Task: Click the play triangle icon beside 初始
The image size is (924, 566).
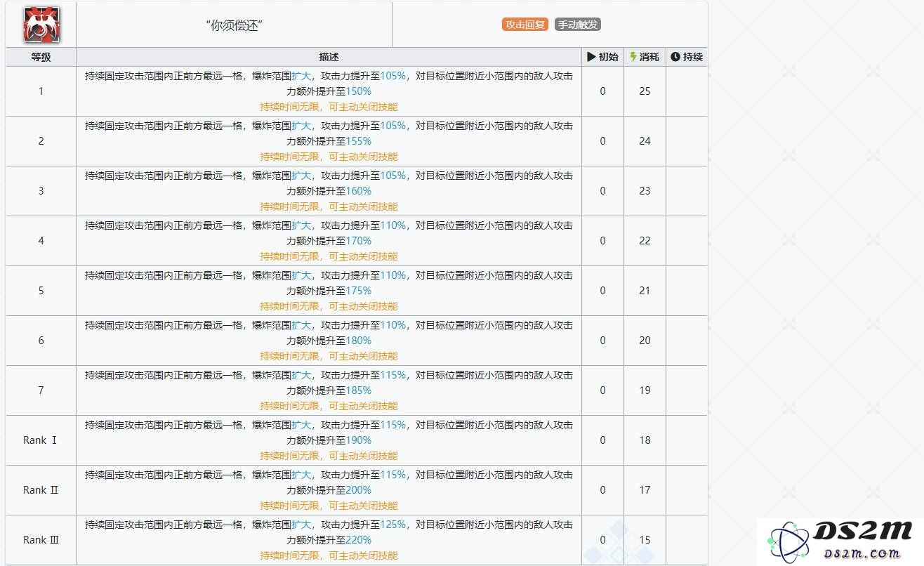Action: click(x=591, y=57)
